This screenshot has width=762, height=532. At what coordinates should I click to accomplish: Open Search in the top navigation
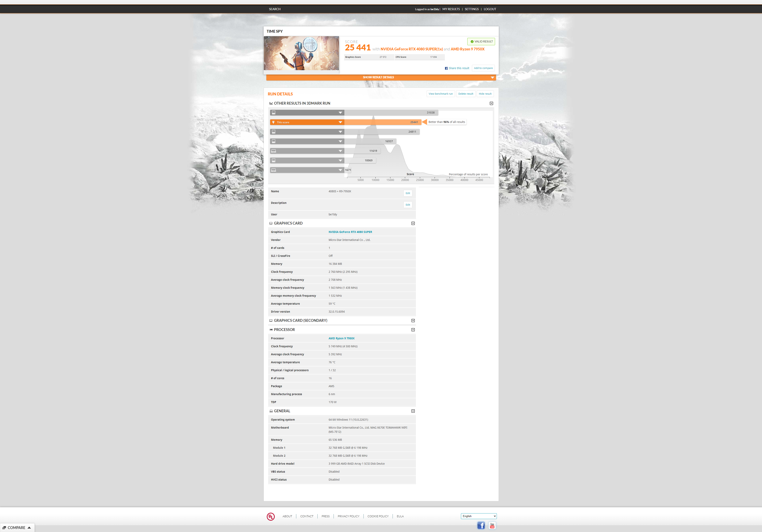[x=275, y=9]
